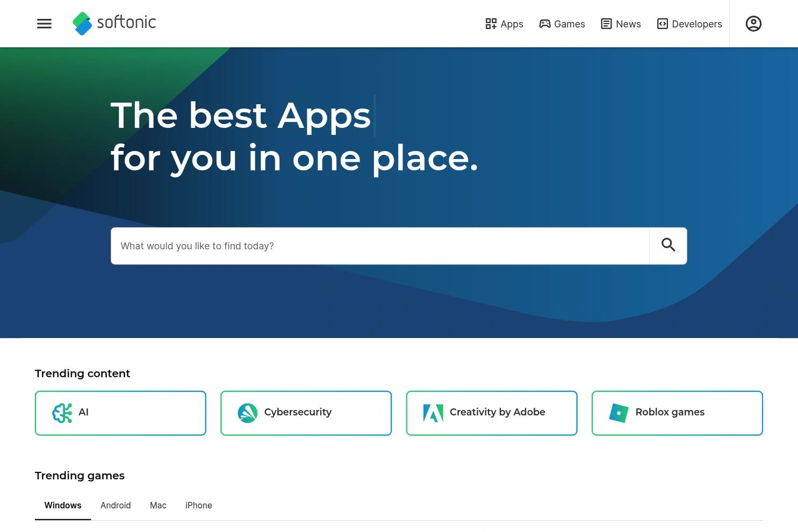Select the iPhone trending games tab
Viewport: 798px width, 532px height.
coord(198,505)
